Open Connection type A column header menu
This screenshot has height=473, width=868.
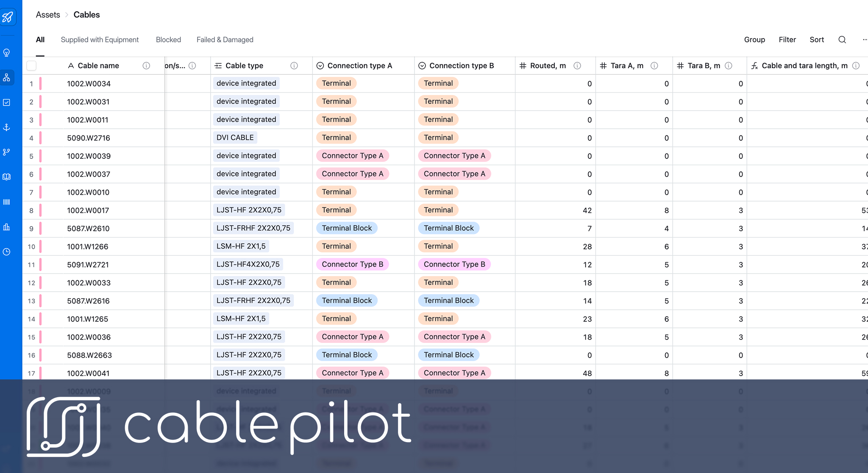359,66
